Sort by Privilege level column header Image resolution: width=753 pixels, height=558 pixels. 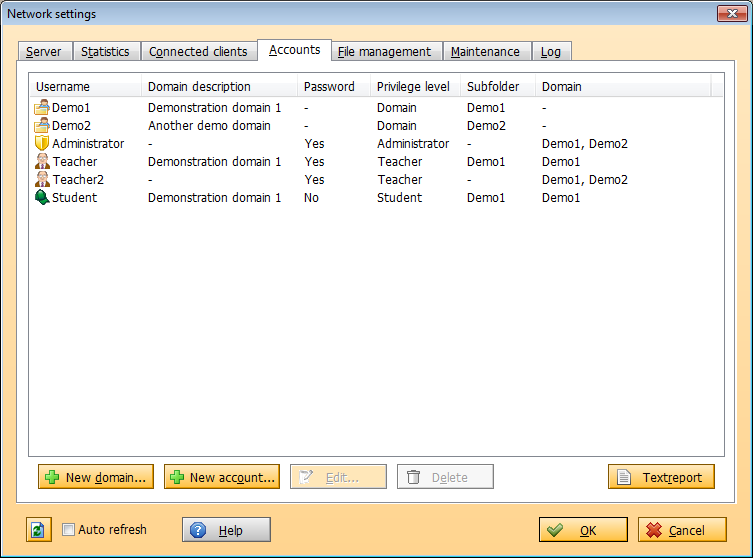click(x=414, y=87)
